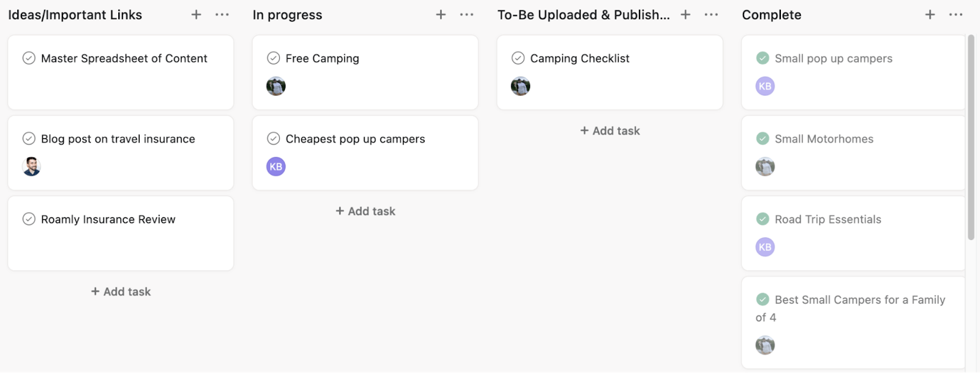This screenshot has height=373, width=980.
Task: Click the plus icon on Ideas/Important Links column
Action: tap(196, 14)
